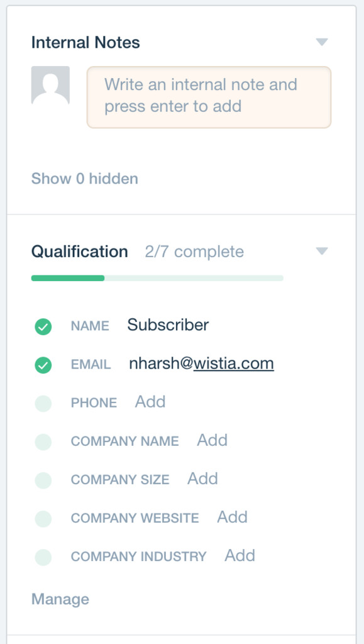The width and height of the screenshot is (364, 644).
Task: Toggle the empty circle beside PHONE
Action: click(43, 403)
